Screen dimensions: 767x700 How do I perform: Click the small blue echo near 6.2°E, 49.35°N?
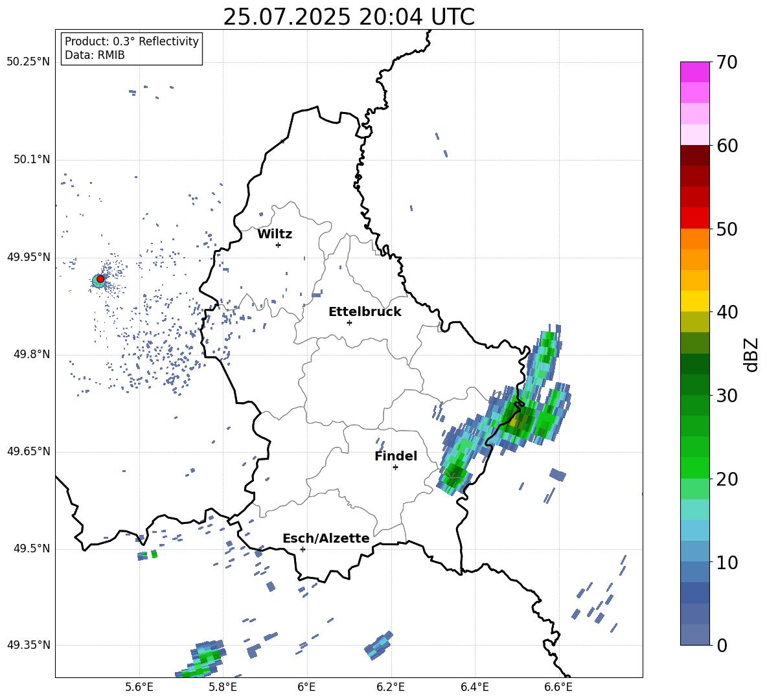tap(379, 646)
